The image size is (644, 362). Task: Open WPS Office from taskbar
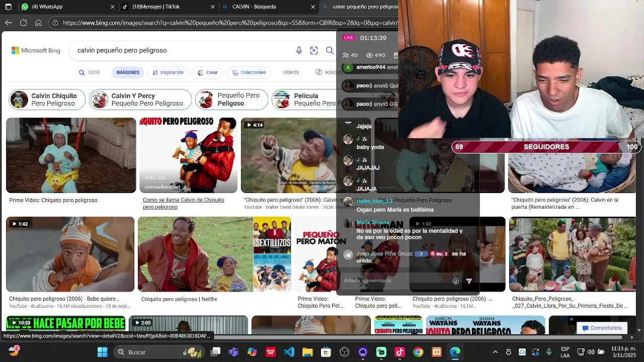[x=270, y=352]
